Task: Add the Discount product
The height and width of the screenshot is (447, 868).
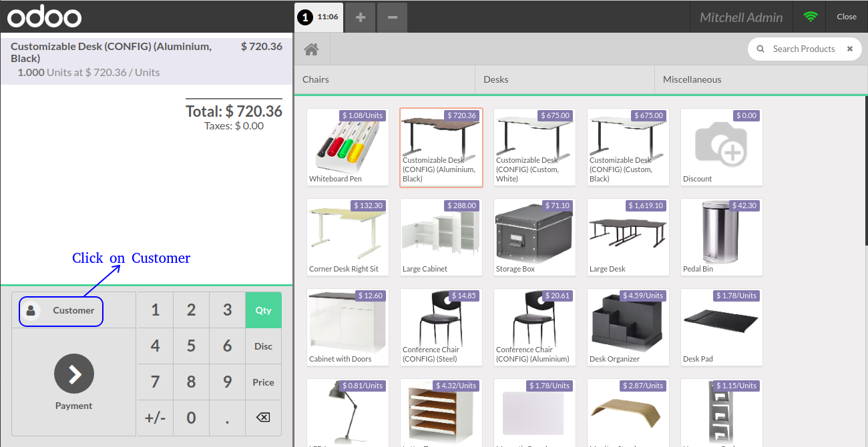Action: click(722, 147)
